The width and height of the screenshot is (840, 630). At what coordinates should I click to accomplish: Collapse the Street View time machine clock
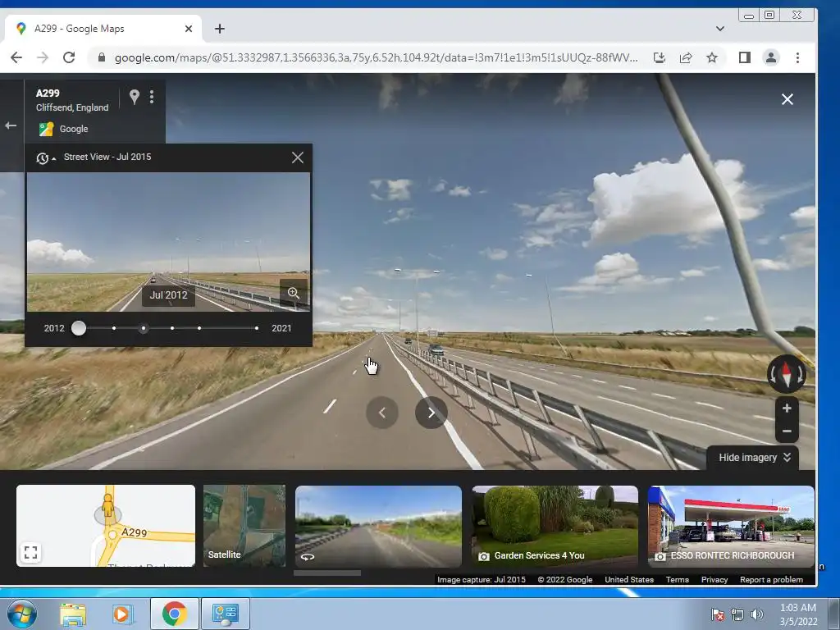click(46, 158)
